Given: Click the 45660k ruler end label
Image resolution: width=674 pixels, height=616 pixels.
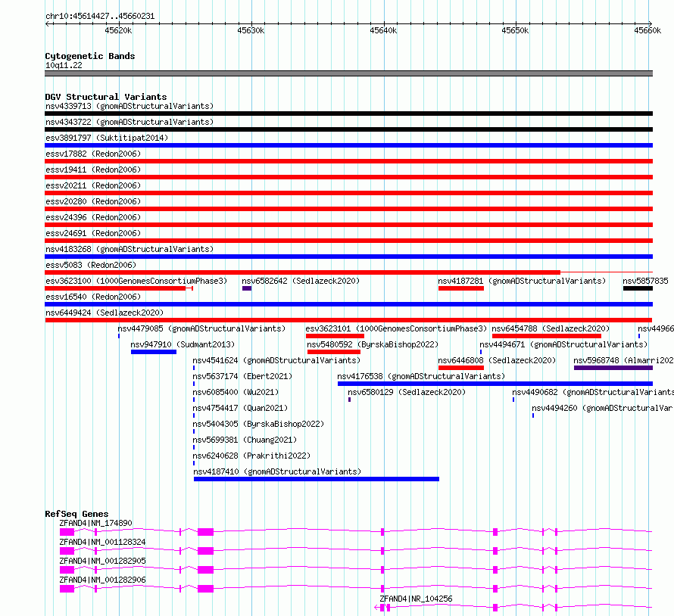Looking at the screenshot, I should click(647, 30).
